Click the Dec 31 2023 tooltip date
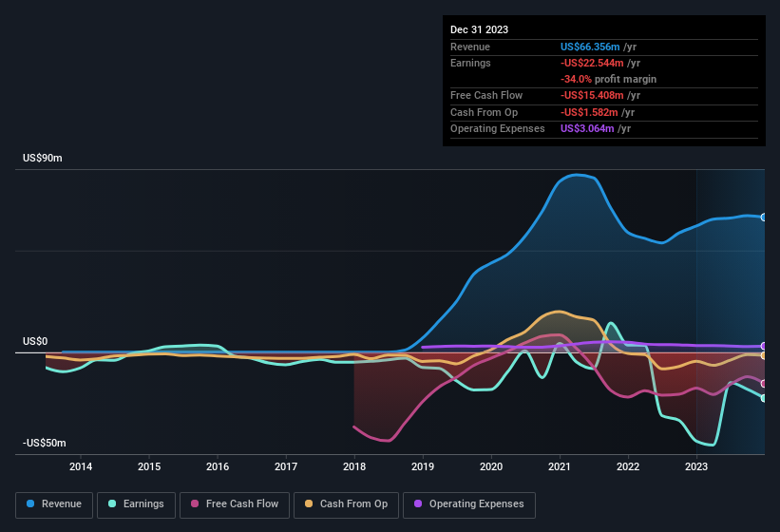The image size is (780, 532). [x=479, y=29]
